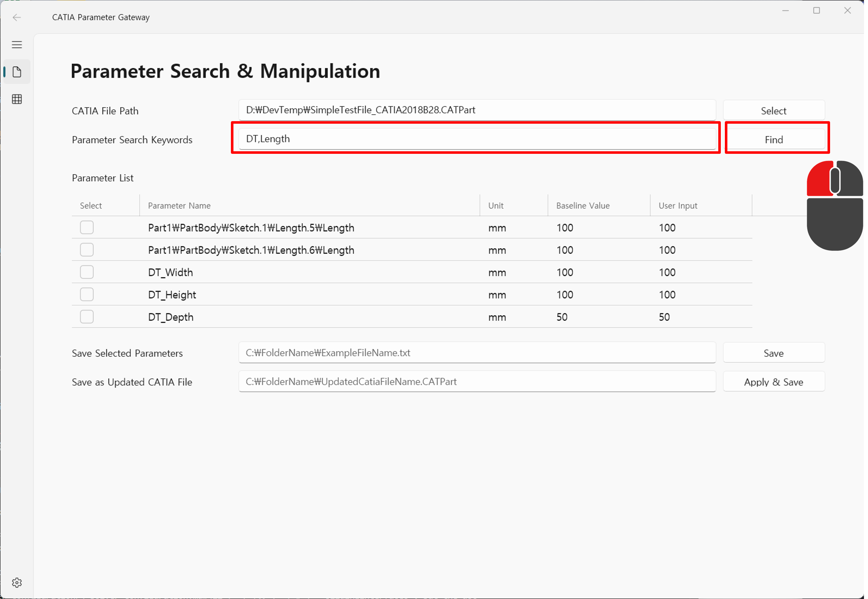The image size is (868, 599).
Task: Click the restore window icon
Action: point(817,10)
